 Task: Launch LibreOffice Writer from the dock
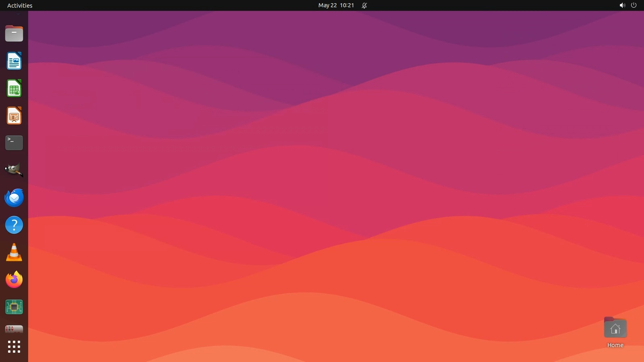pos(14,61)
